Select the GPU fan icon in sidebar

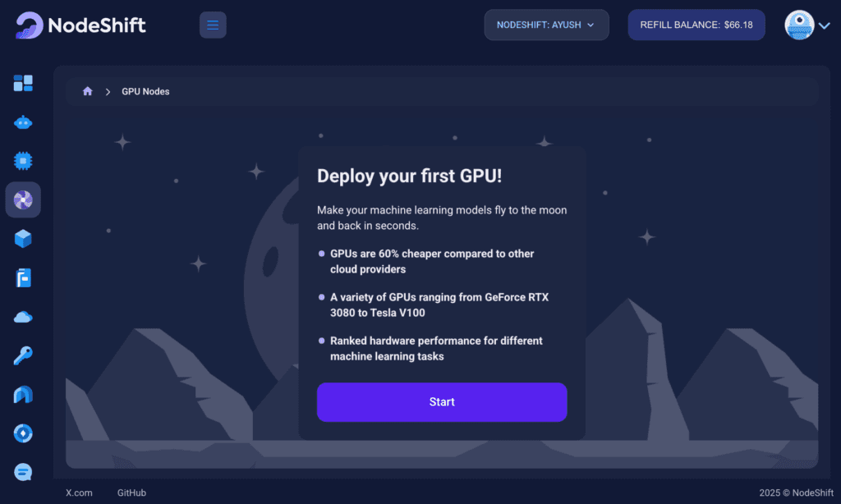pos(23,200)
